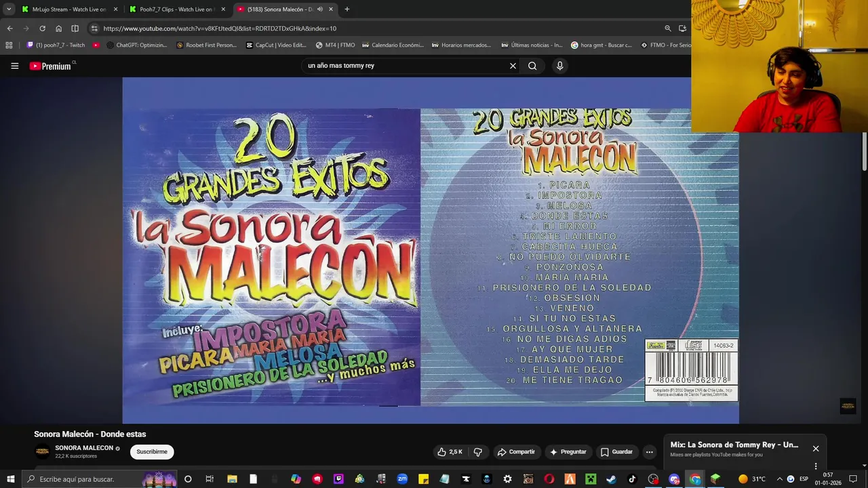Like the video with thumbs up
The width and height of the screenshot is (868, 488).
click(x=450, y=452)
